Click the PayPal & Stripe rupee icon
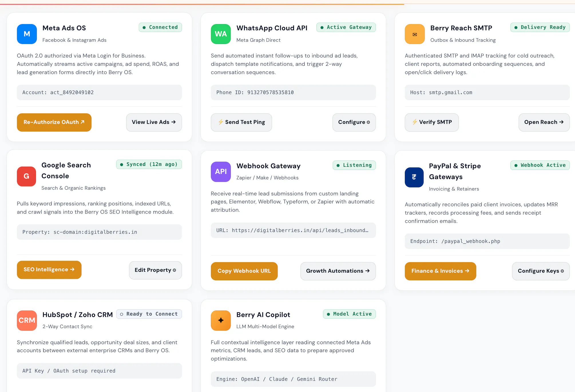The height and width of the screenshot is (392, 575). click(x=414, y=177)
